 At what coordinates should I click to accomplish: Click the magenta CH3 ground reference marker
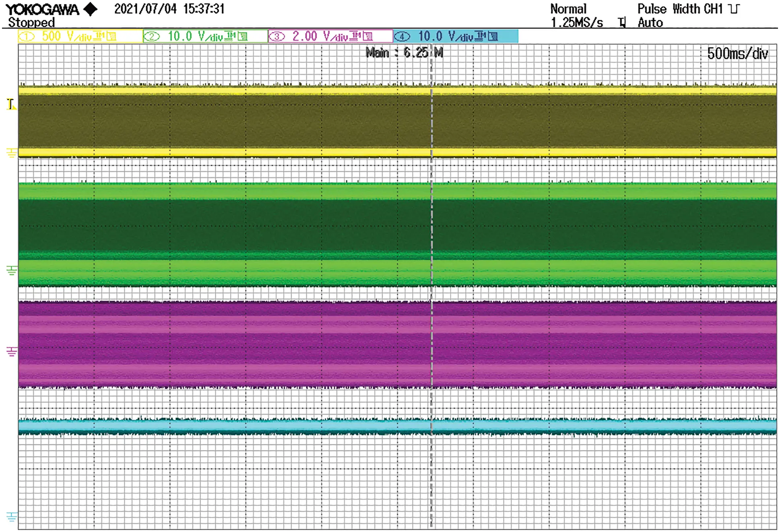pos(12,351)
